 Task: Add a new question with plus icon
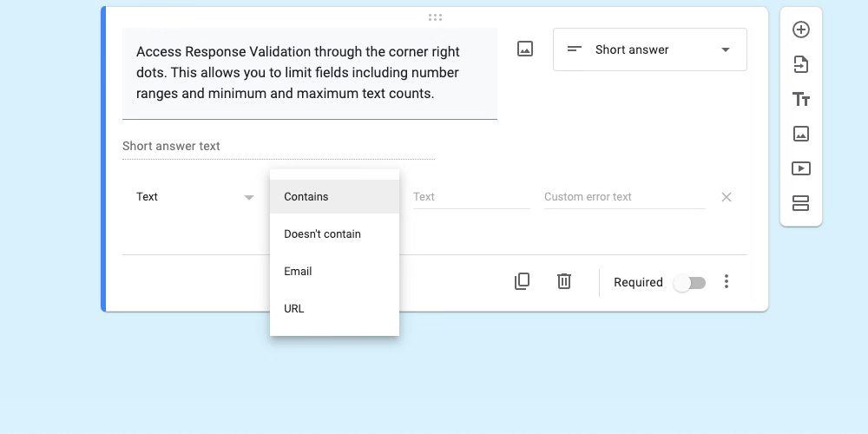click(801, 30)
